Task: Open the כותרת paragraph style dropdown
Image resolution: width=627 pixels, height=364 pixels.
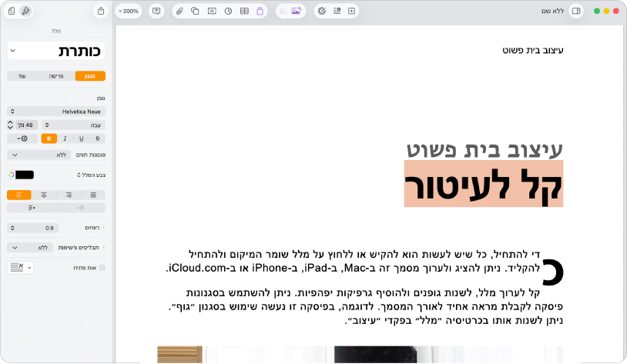Action: tap(56, 51)
